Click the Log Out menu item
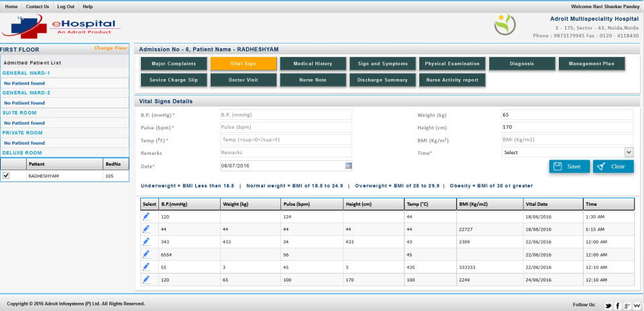The image size is (644, 311). (66, 6)
